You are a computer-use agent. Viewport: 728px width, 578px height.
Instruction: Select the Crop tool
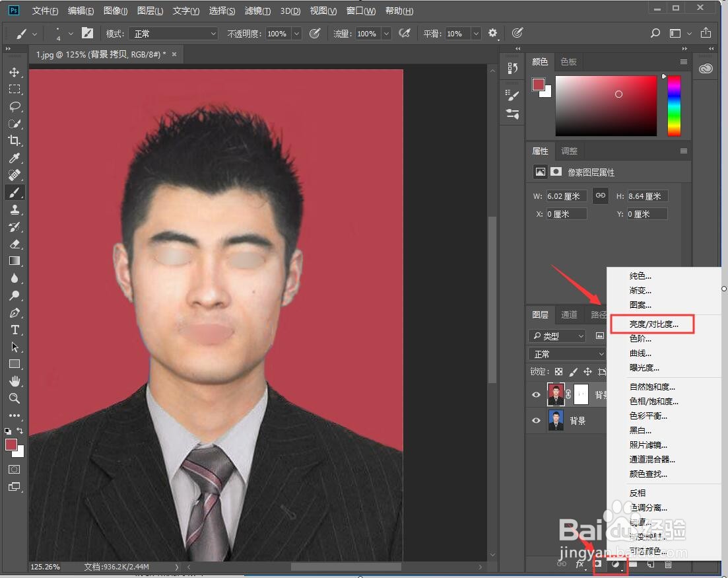pyautogui.click(x=15, y=141)
